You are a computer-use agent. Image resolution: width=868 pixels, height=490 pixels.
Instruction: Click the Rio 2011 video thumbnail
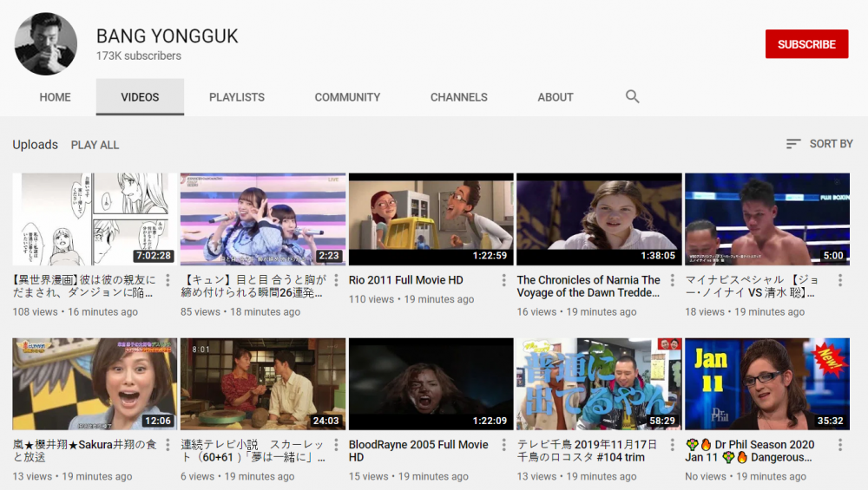[431, 219]
